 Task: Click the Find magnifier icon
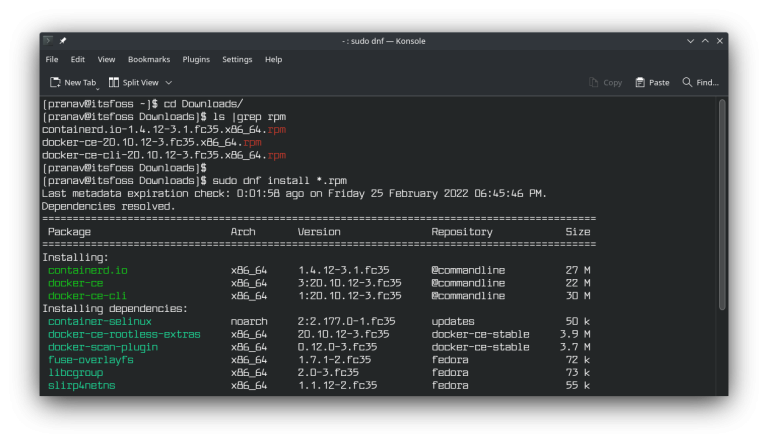pos(687,82)
